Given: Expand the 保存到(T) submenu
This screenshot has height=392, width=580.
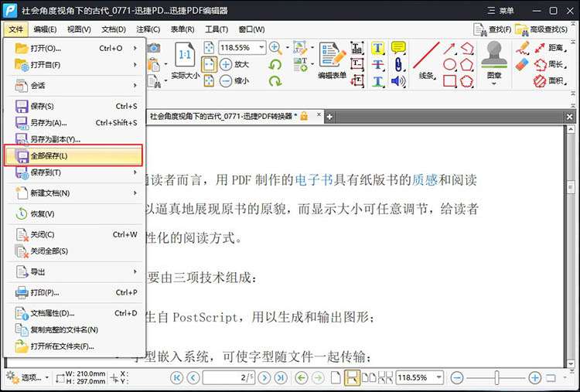Looking at the screenshot, I should click(135, 172).
